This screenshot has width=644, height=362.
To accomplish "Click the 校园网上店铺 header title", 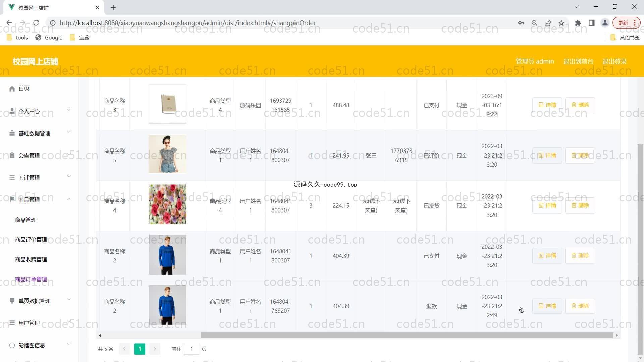I will [x=35, y=62].
